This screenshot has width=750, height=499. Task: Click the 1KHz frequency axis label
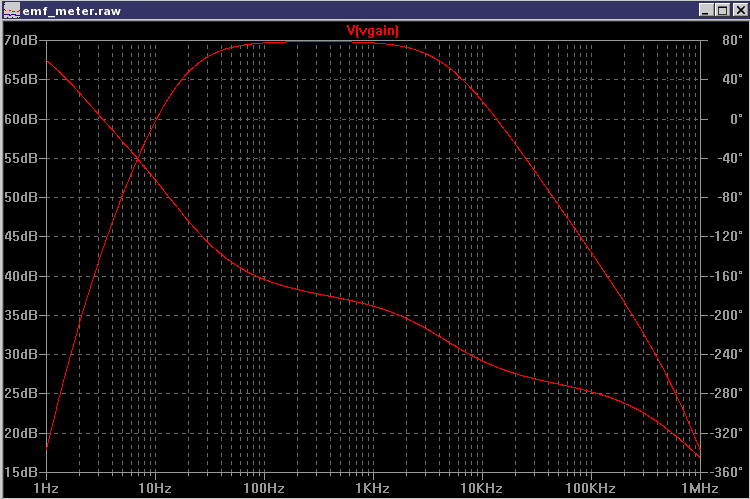tap(373, 488)
